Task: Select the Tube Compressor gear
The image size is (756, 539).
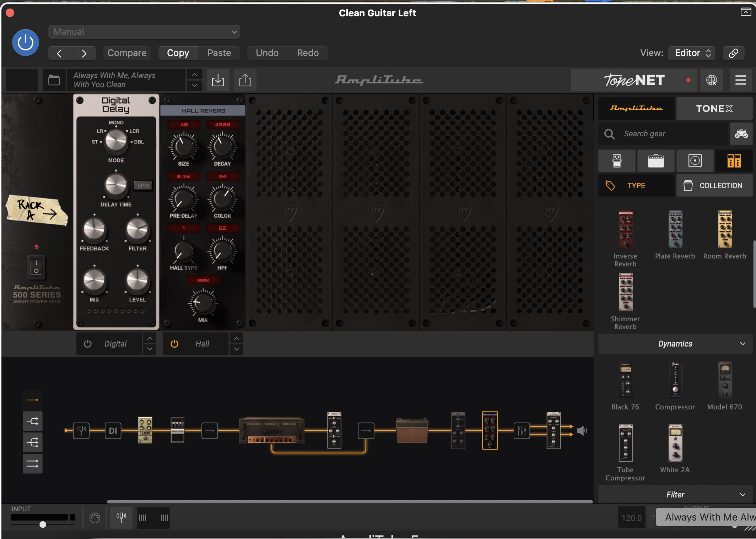Action: [625, 443]
